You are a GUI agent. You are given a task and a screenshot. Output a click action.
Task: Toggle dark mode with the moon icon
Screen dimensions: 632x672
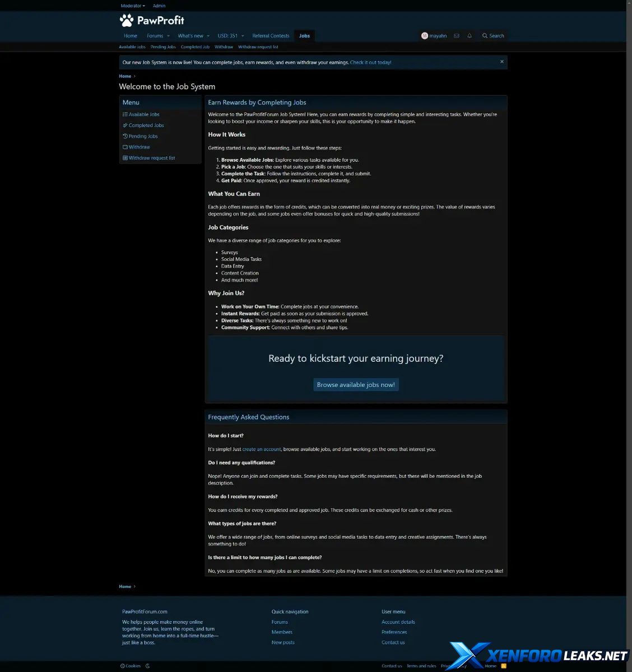click(148, 666)
